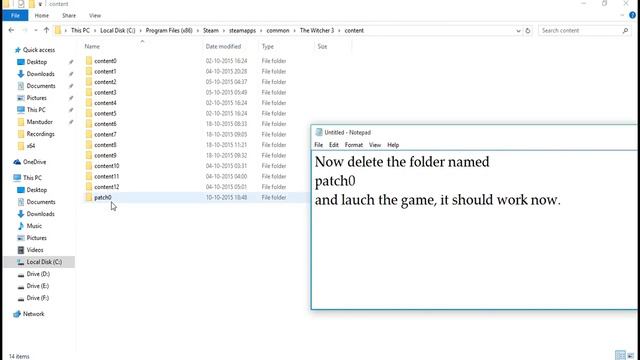This screenshot has width=640, height=360.
Task: Select the content11 folder
Action: [x=107, y=176]
